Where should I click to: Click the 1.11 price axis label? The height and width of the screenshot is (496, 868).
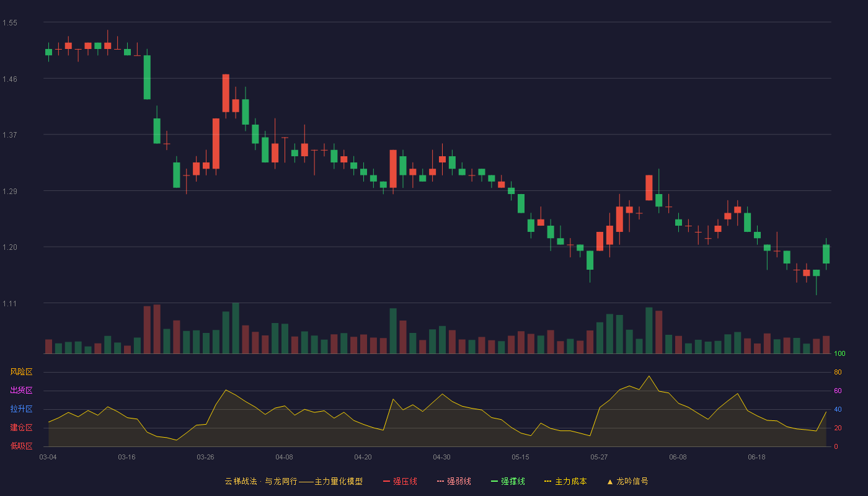(x=10, y=304)
